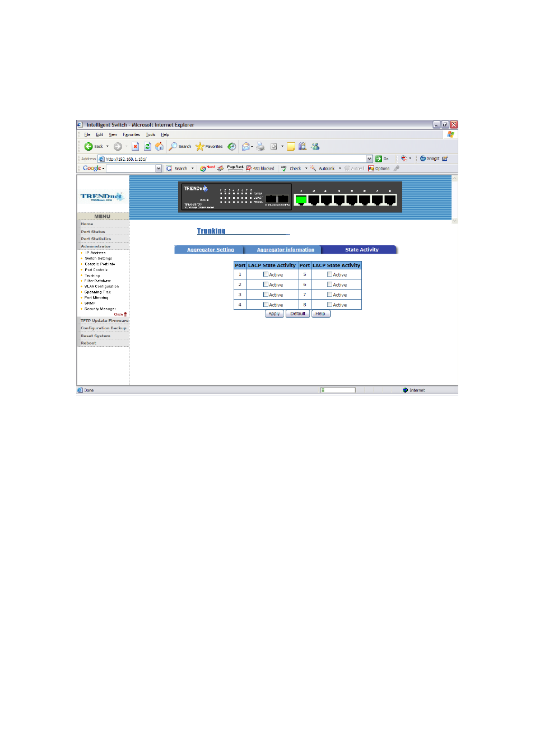Click the IE Back arrow icon

pos(89,146)
